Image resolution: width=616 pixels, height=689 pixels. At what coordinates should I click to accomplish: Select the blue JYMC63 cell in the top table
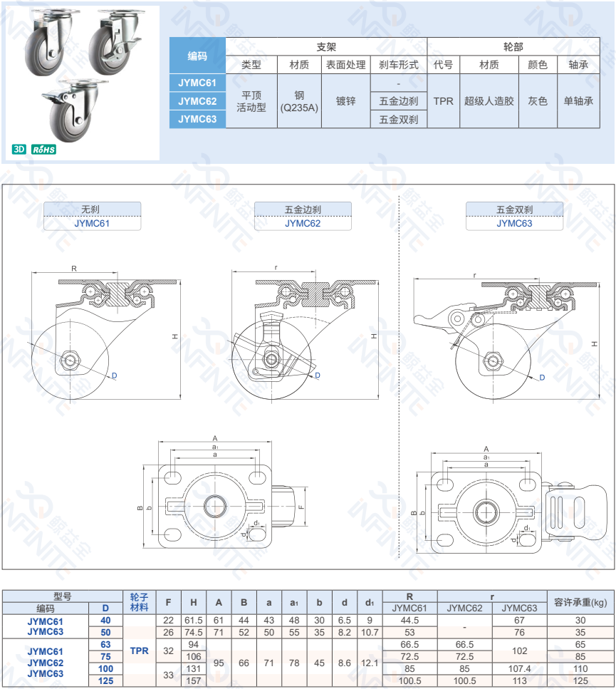pyautogui.click(x=197, y=119)
